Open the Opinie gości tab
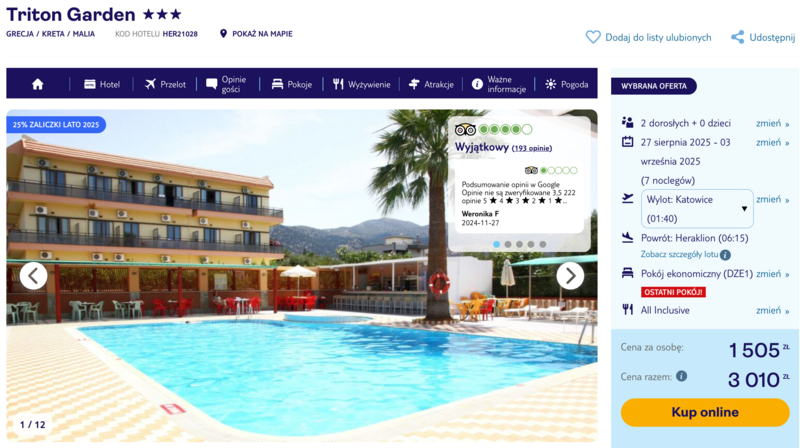800x448 pixels. [227, 84]
